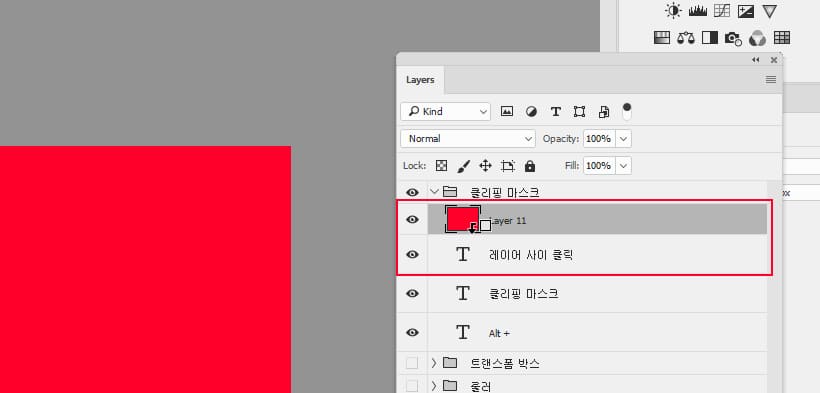Add a Photo Filter adjustment (camera icon)
The image size is (820, 393).
(733, 38)
